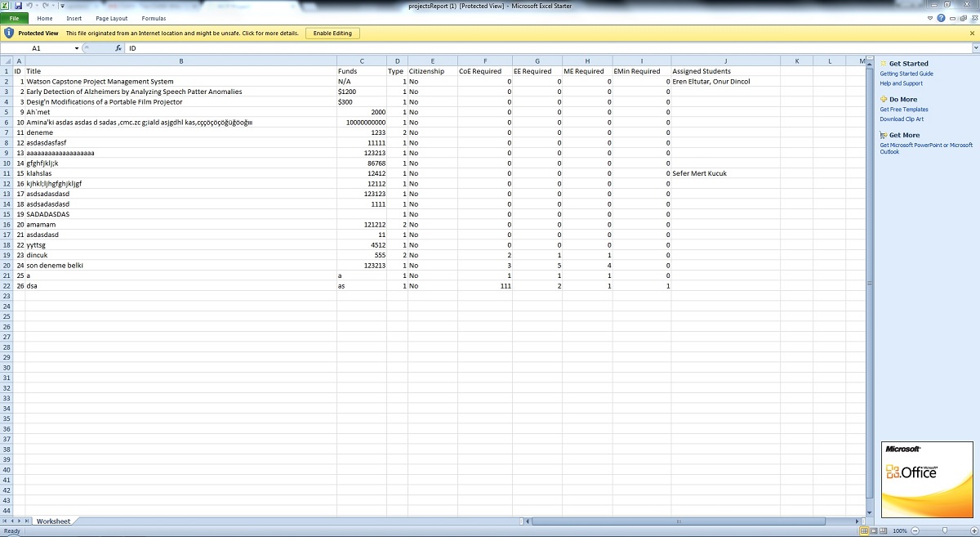
Task: Switch to Normal view in status bar
Action: tap(864, 530)
